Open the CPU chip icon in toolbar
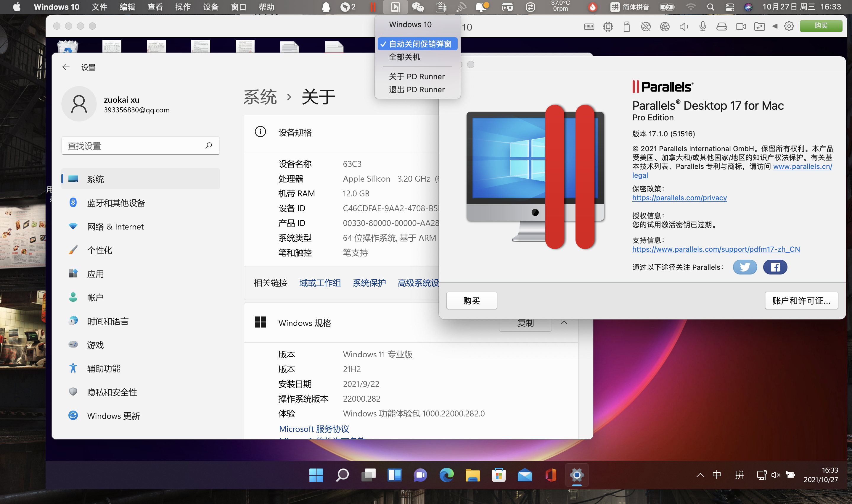The width and height of the screenshot is (852, 504). (x=608, y=27)
